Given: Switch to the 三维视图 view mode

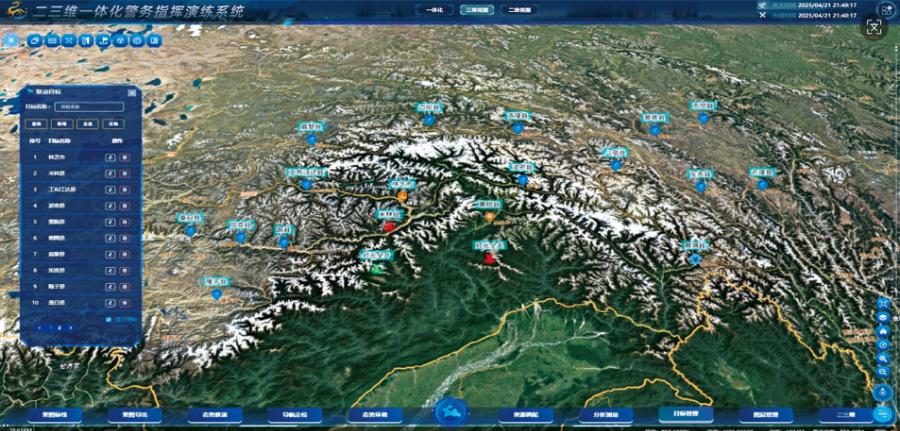Looking at the screenshot, I should pyautogui.click(x=476, y=9).
